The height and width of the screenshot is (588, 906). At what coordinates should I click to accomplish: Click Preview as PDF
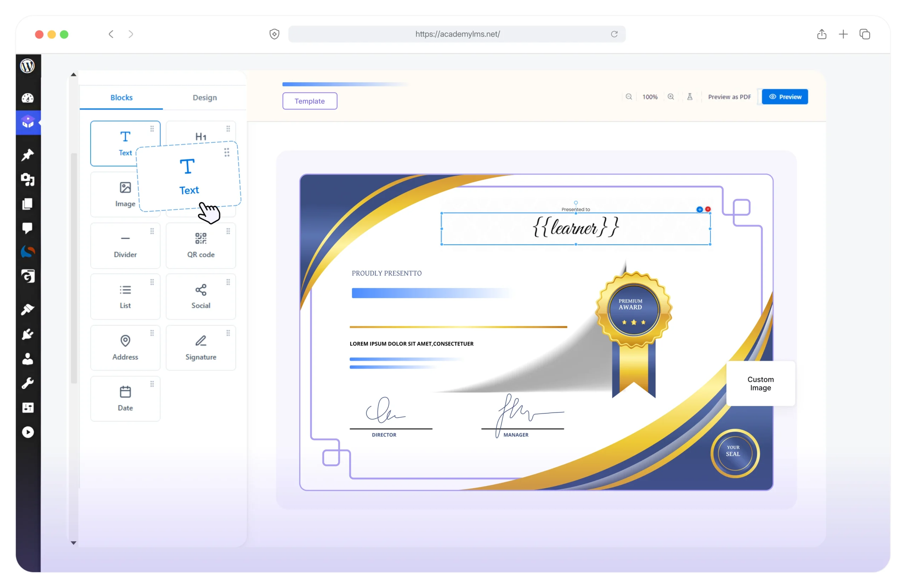point(729,97)
